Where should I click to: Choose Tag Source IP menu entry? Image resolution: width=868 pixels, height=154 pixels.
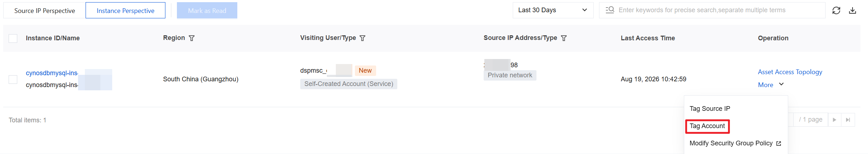click(x=710, y=109)
